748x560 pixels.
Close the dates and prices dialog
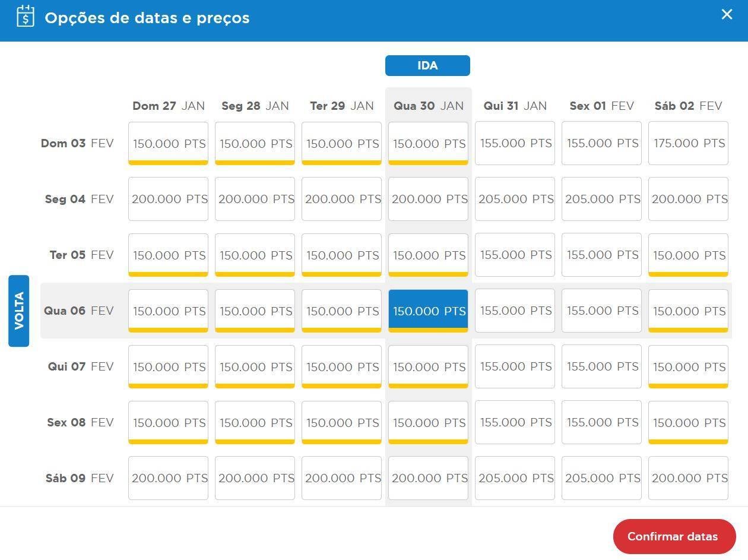coord(727,15)
